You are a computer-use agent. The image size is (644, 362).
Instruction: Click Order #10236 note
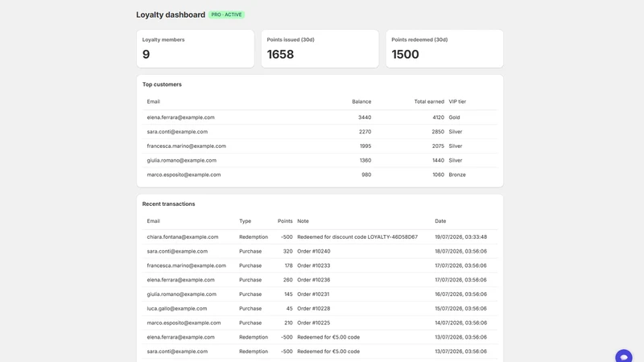[314, 280]
